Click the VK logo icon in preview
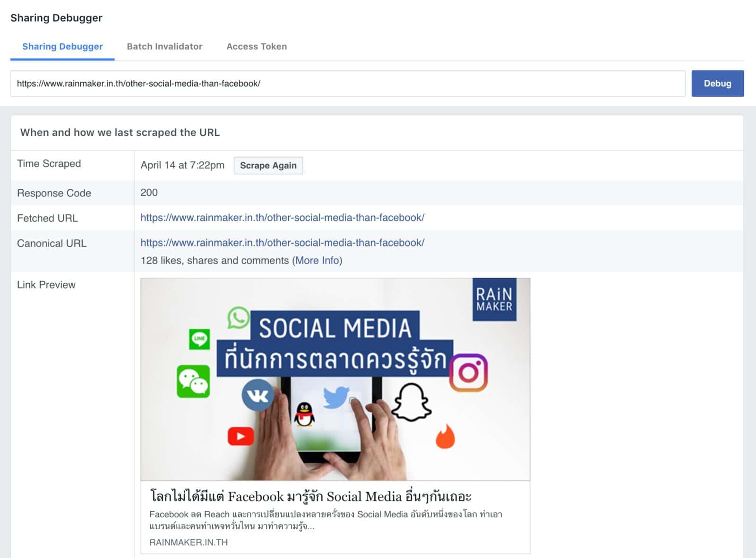 click(258, 395)
